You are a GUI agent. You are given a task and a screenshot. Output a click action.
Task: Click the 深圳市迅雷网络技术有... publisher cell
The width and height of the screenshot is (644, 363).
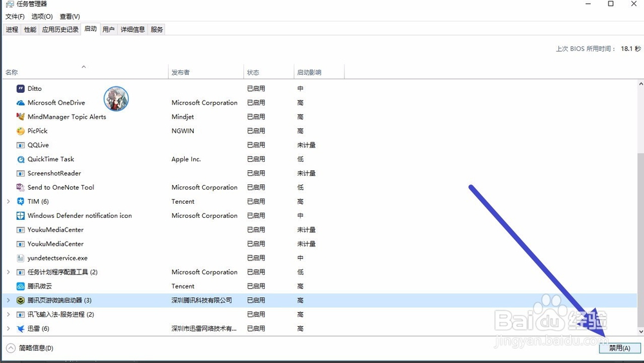(204, 328)
